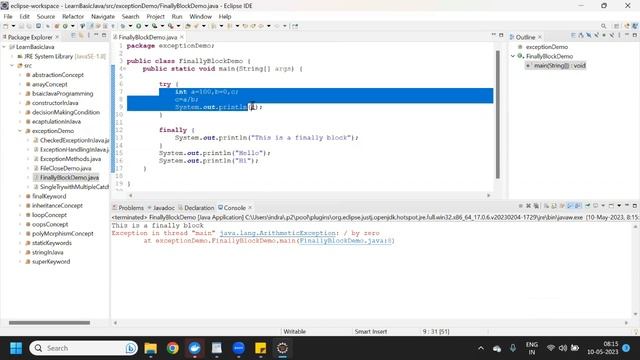Screen dimensions: 640x360
Task: Close the Console tab
Action: [250, 208]
